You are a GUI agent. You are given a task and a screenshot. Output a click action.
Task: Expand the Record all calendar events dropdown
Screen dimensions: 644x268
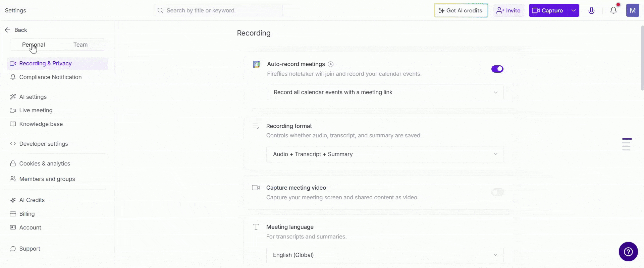pos(385,92)
